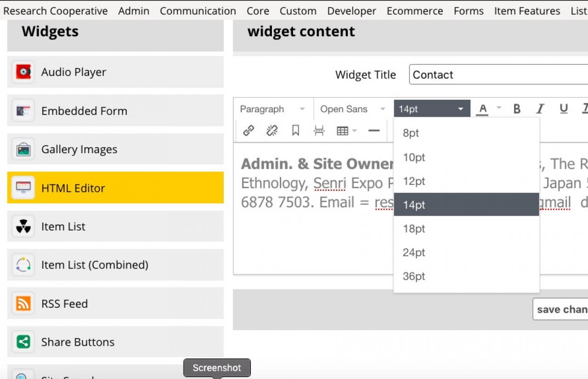Open the Ecommerce menu
Viewport: 588px width, 379px height.
(x=414, y=11)
